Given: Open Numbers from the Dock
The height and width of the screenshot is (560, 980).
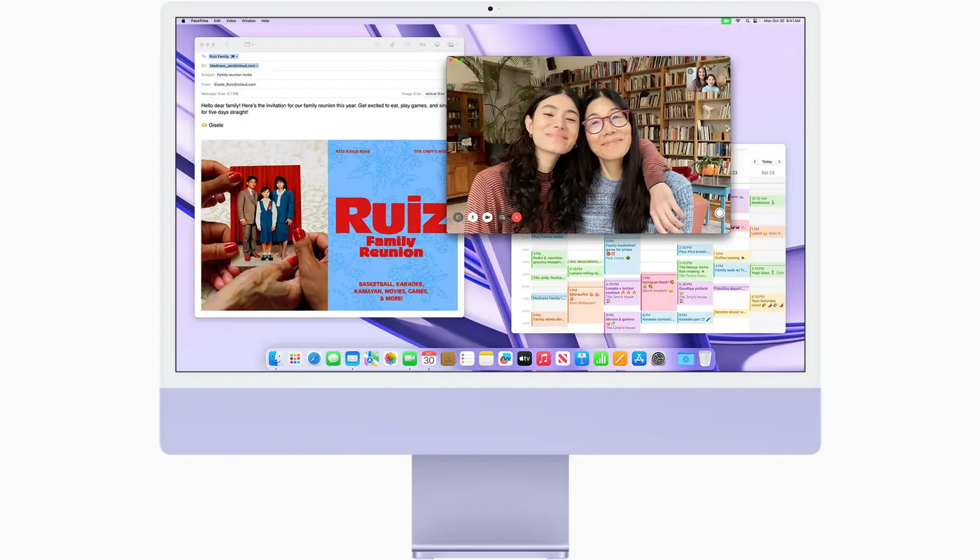Looking at the screenshot, I should 601,358.
